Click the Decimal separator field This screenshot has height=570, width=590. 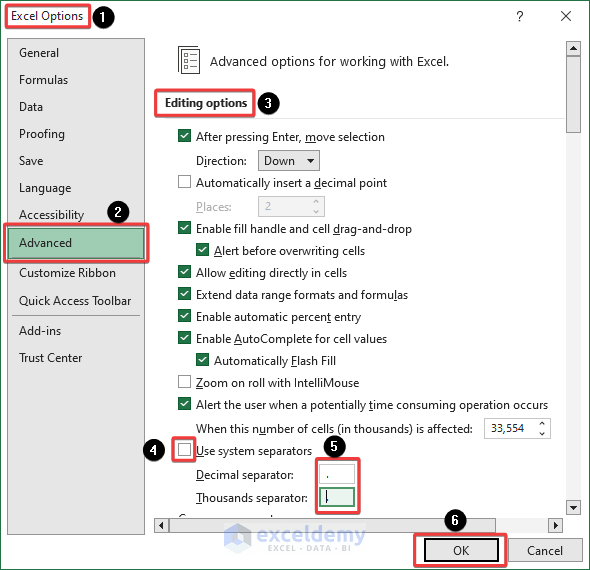337,474
